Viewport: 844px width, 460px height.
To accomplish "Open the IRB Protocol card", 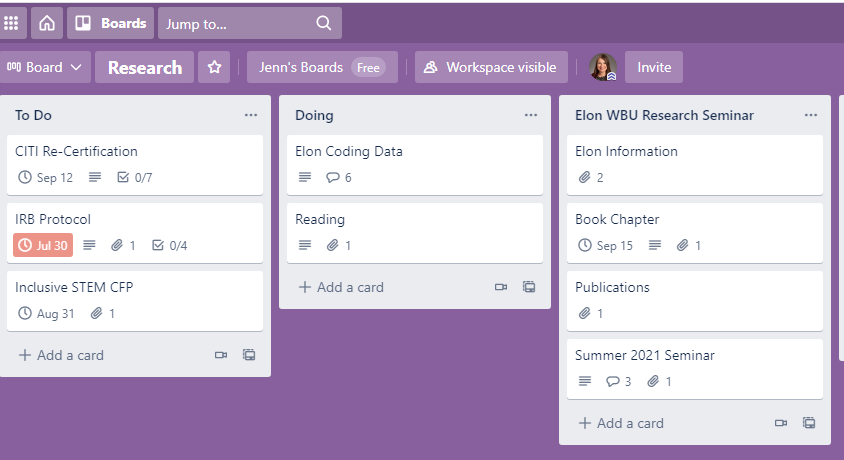I will [x=135, y=233].
